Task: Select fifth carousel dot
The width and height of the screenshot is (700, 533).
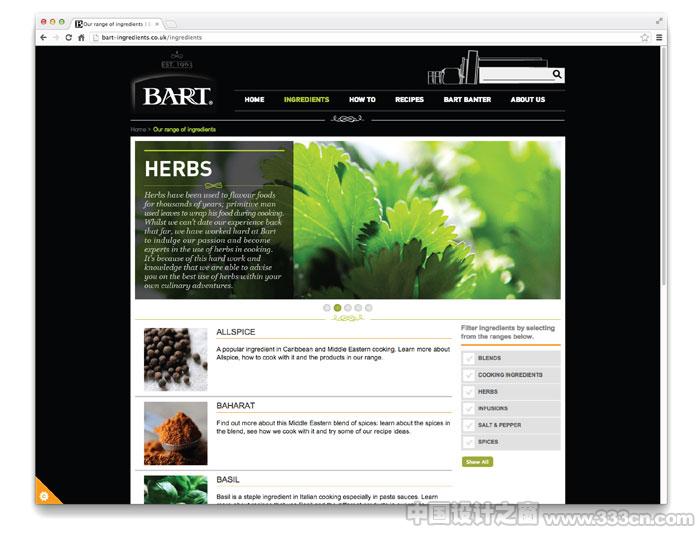Action: (369, 308)
